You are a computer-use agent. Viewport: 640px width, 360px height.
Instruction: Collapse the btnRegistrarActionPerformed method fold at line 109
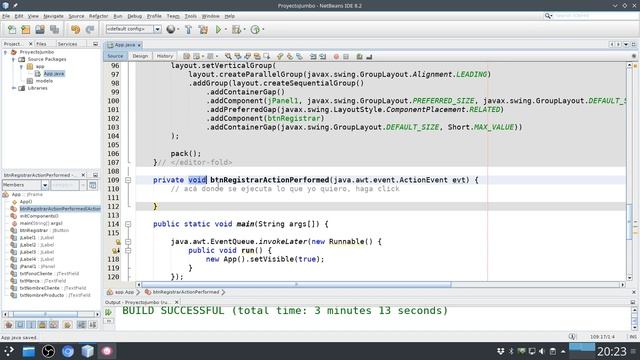click(x=128, y=180)
